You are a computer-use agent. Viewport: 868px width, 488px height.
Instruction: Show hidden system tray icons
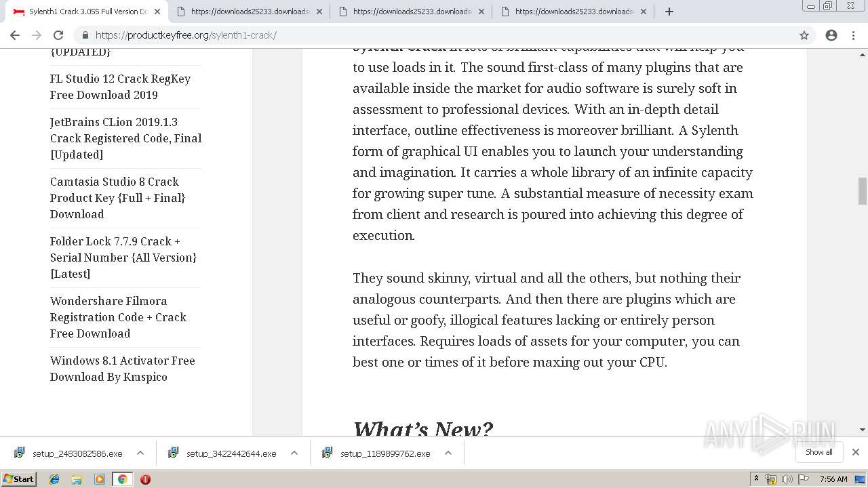[x=757, y=479]
